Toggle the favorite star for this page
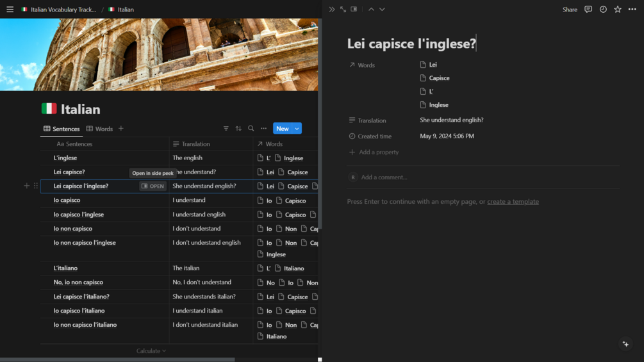This screenshot has height=362, width=644. point(618,10)
